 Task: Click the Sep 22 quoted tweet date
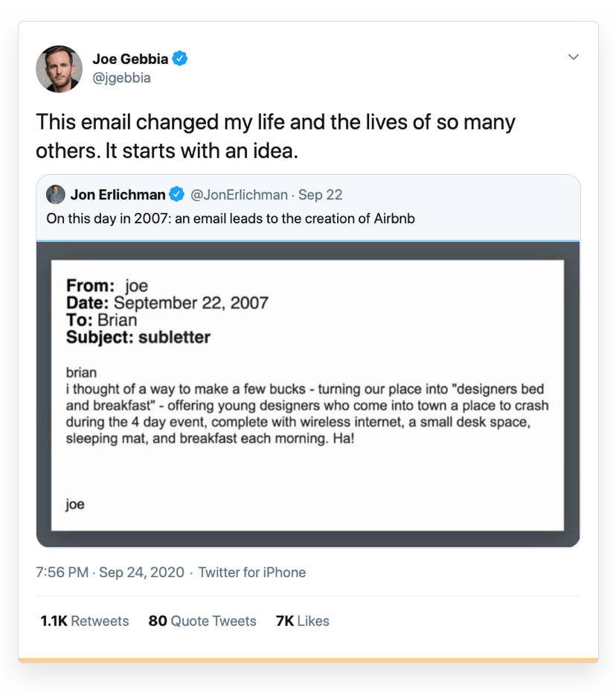click(320, 194)
